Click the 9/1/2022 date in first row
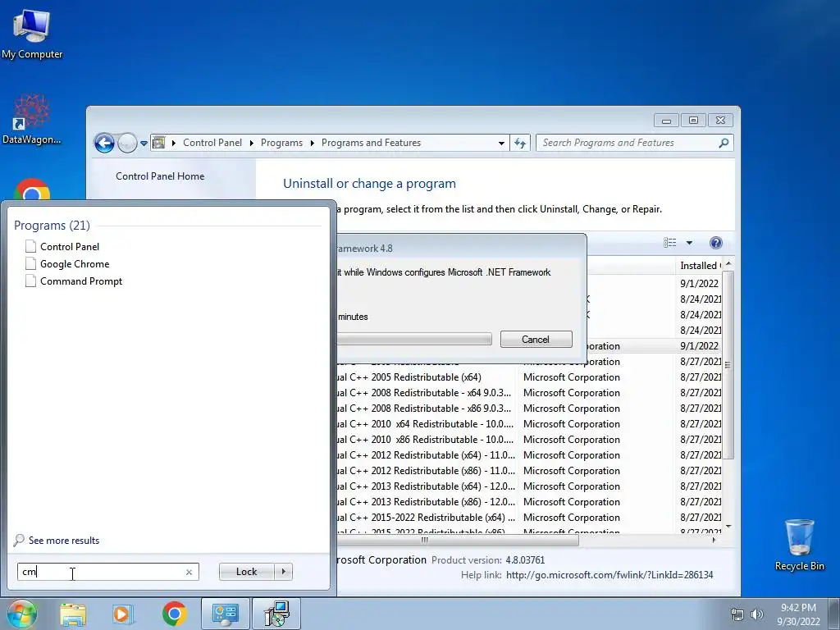 point(699,283)
